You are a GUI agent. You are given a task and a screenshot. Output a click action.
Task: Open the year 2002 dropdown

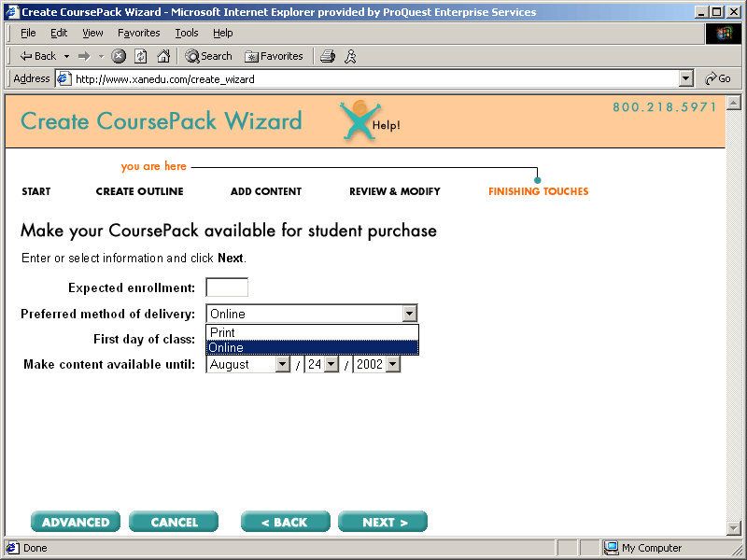392,365
